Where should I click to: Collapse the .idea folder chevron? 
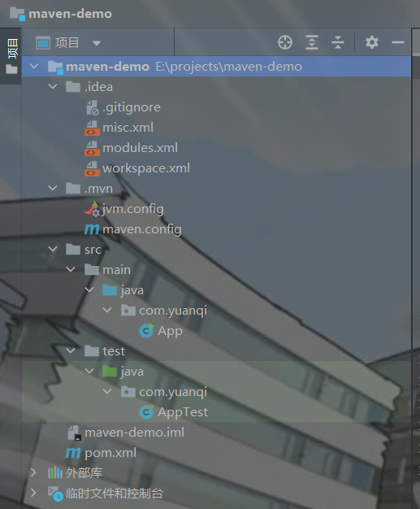click(53, 87)
